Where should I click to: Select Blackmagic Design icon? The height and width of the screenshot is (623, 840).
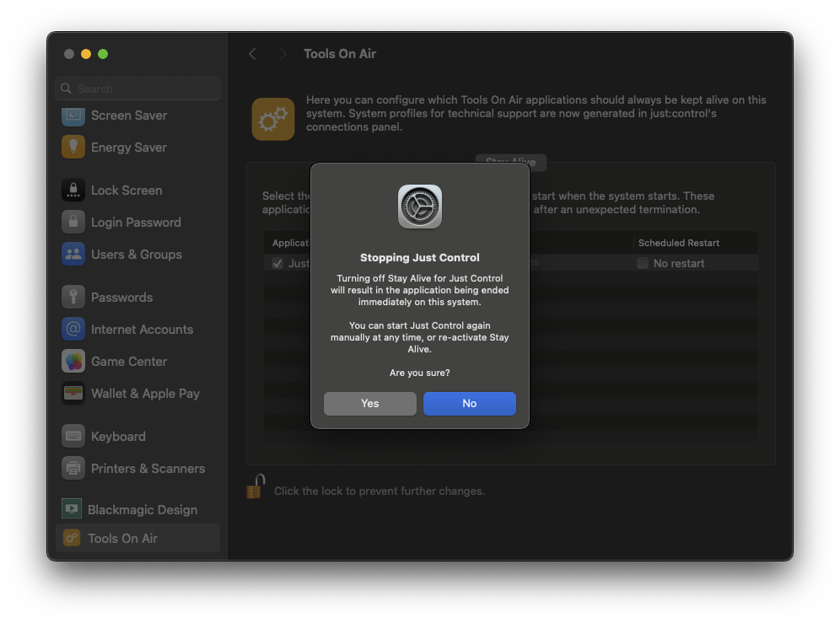point(72,509)
